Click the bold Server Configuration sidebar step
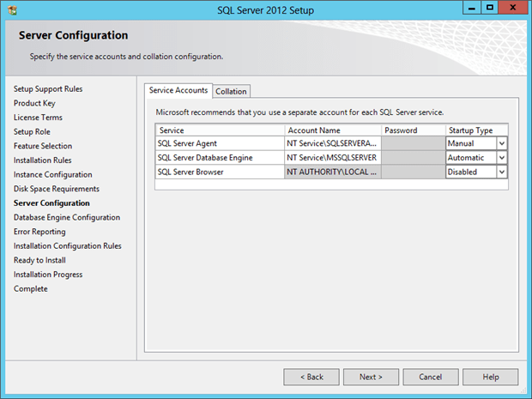532x399 pixels. [x=51, y=203]
